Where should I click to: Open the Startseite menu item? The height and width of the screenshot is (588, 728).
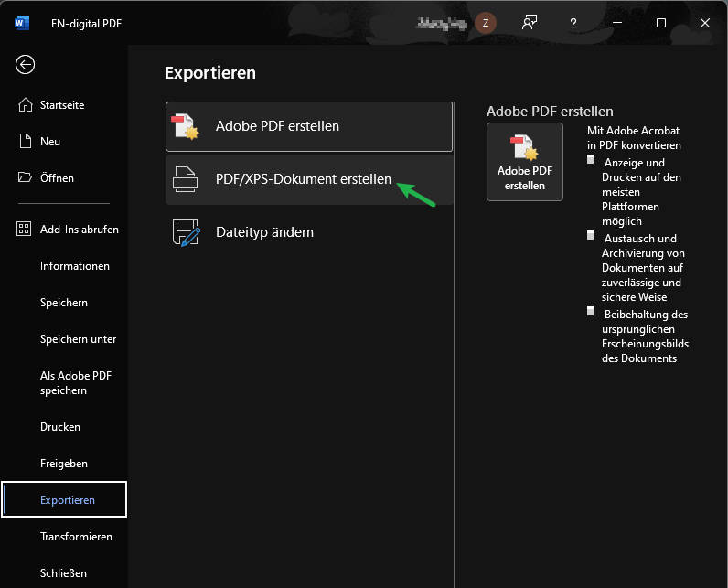click(64, 105)
